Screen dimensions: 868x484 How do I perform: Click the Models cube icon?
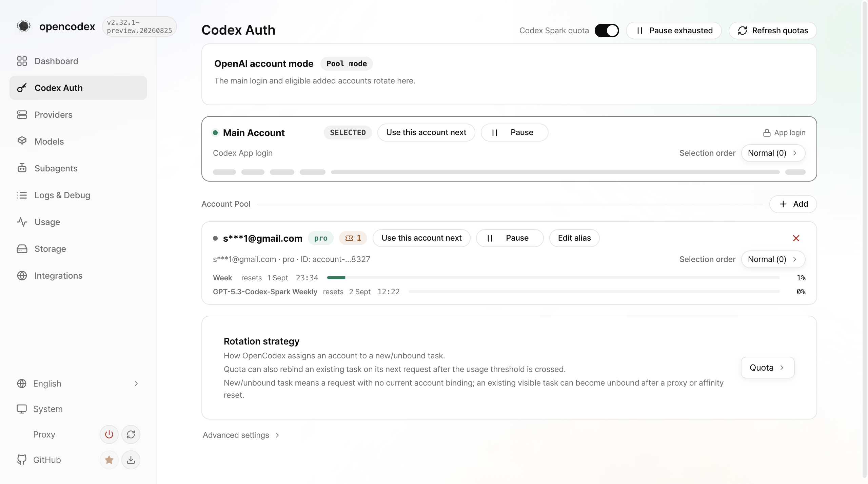(x=22, y=141)
